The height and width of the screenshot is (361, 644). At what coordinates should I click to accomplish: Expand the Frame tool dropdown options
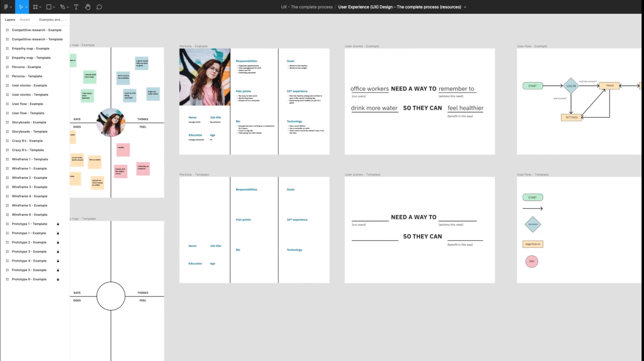pos(40,7)
